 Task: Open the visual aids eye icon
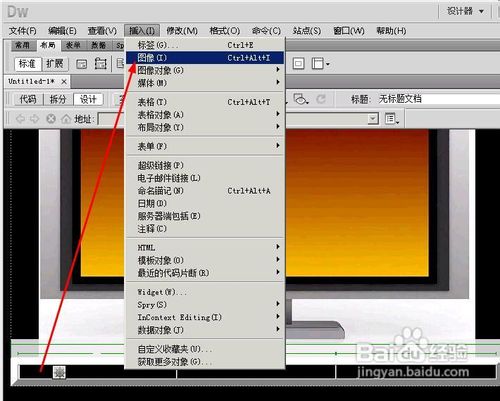(x=301, y=99)
